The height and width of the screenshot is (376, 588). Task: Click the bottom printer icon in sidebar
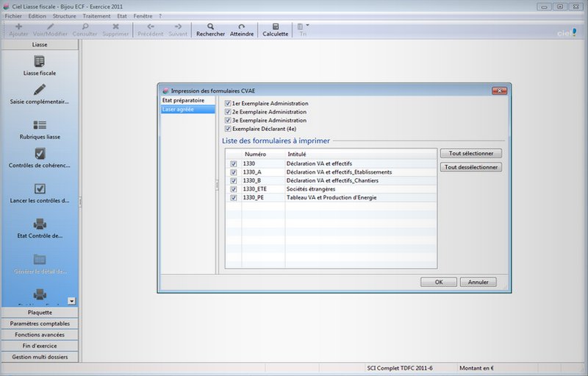[40, 294]
